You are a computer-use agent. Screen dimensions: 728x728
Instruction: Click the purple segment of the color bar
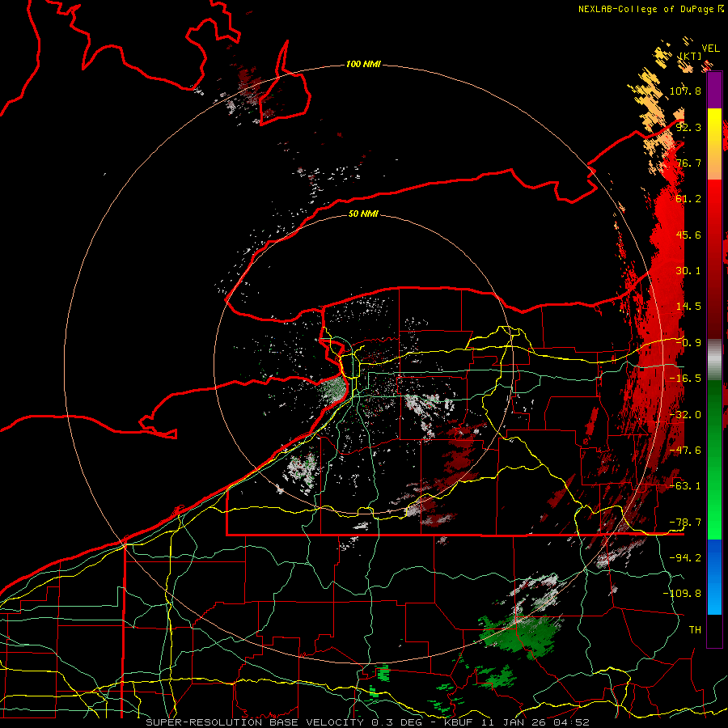[714, 91]
